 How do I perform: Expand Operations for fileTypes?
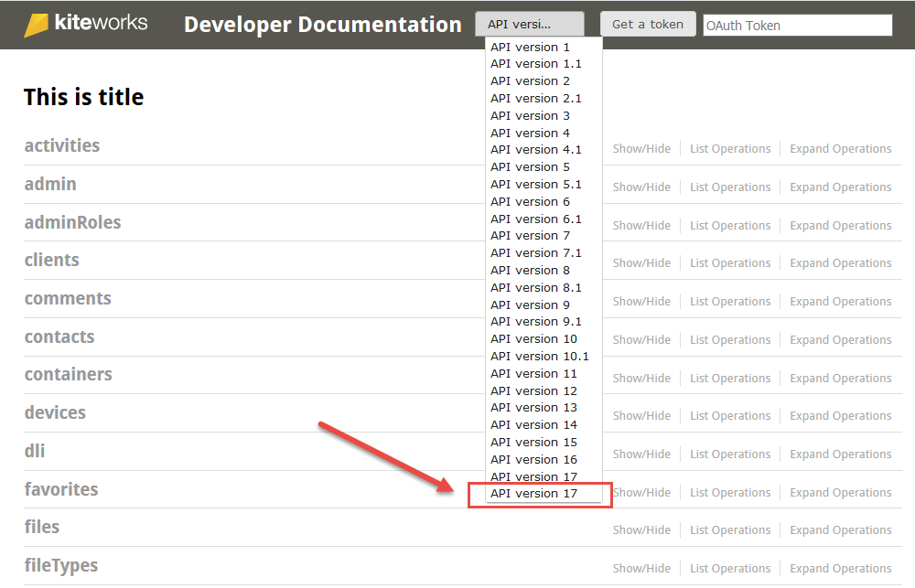click(840, 569)
